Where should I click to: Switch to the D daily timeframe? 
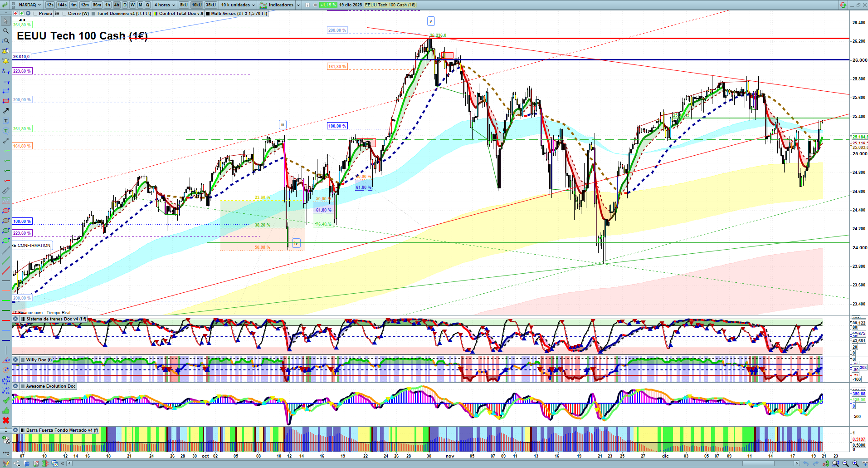pyautogui.click(x=125, y=5)
